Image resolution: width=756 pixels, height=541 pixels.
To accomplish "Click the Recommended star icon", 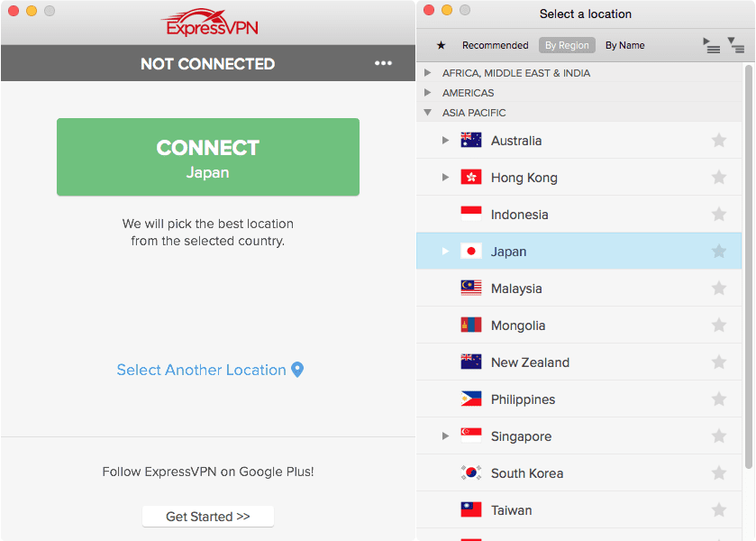I will point(440,44).
